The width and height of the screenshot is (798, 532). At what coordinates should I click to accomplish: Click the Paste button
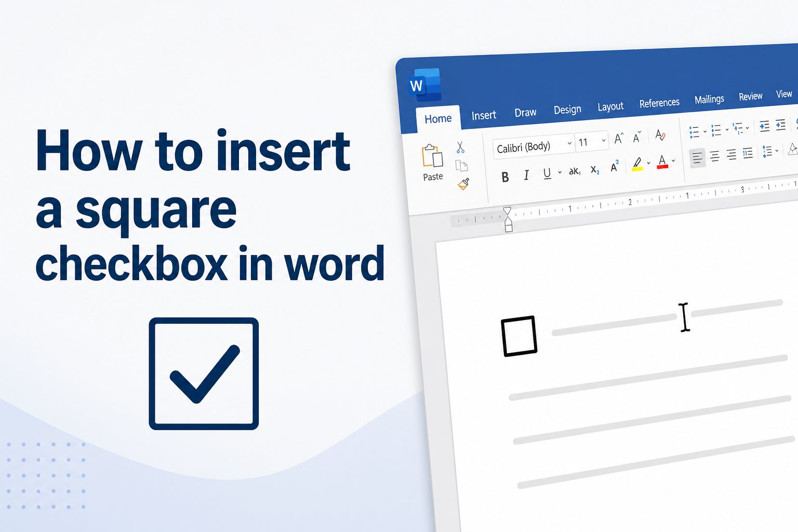pos(432,162)
